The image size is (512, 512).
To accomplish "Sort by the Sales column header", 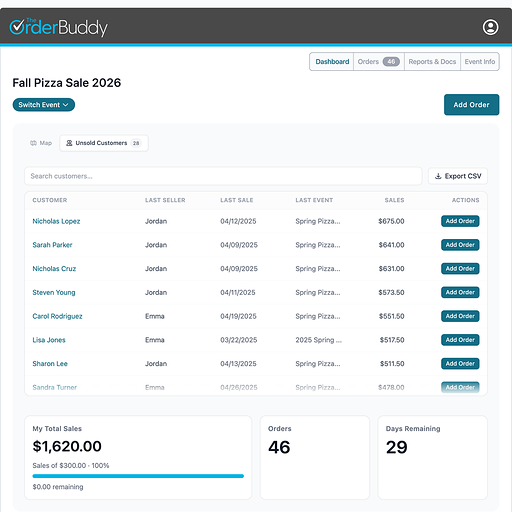I will (x=394, y=200).
